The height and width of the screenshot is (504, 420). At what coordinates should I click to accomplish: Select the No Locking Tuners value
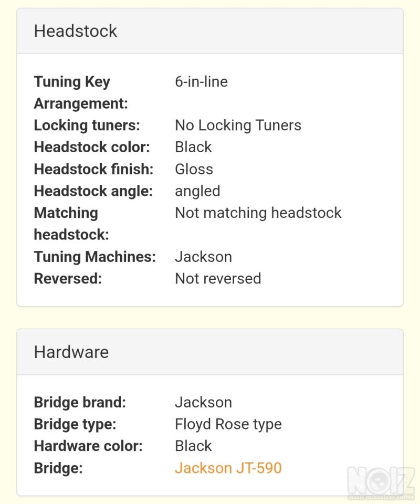coord(238,125)
